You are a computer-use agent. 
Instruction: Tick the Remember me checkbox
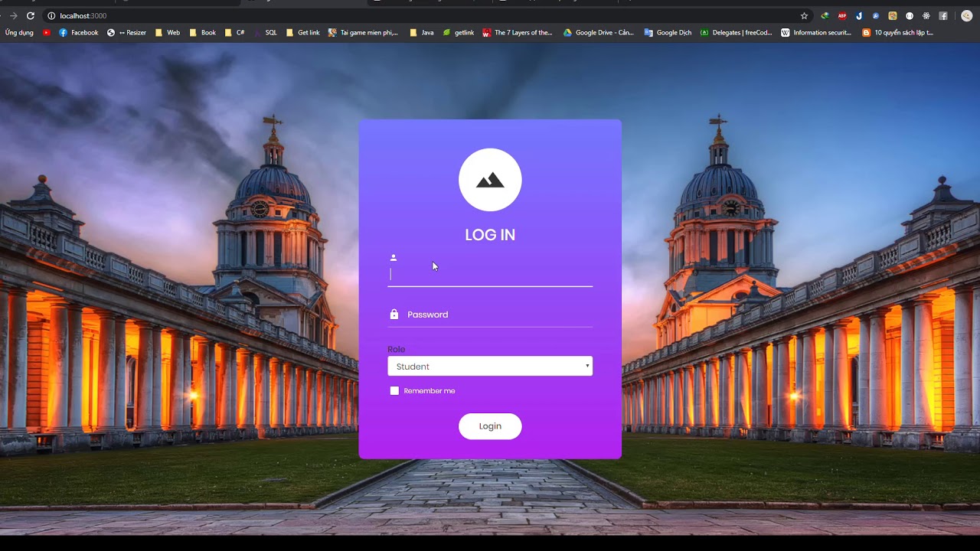394,391
